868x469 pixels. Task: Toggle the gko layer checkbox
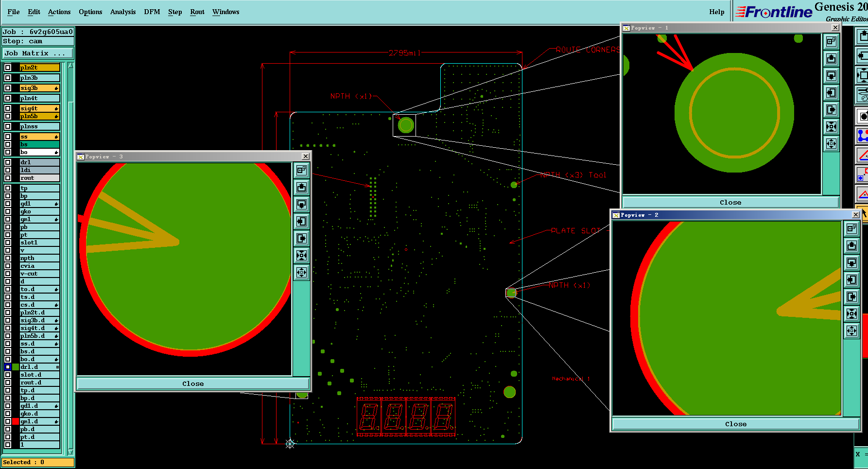[8, 211]
